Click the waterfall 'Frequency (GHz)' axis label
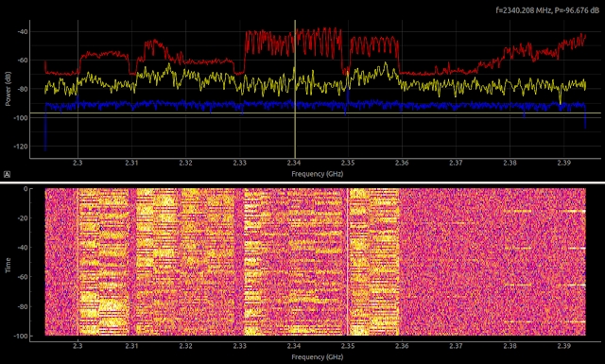Screen dimensions: 605x364 (x=318, y=357)
